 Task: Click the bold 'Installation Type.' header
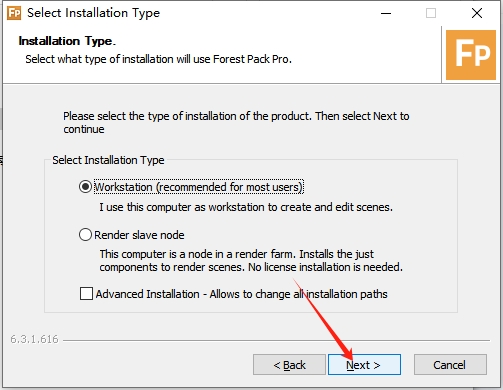click(x=67, y=41)
